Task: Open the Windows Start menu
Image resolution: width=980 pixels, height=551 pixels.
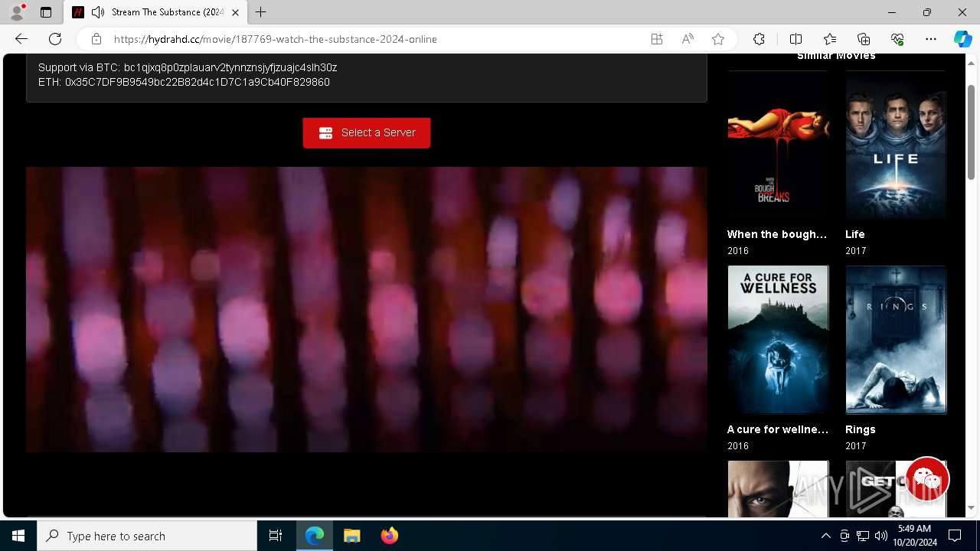Action: coord(18,536)
